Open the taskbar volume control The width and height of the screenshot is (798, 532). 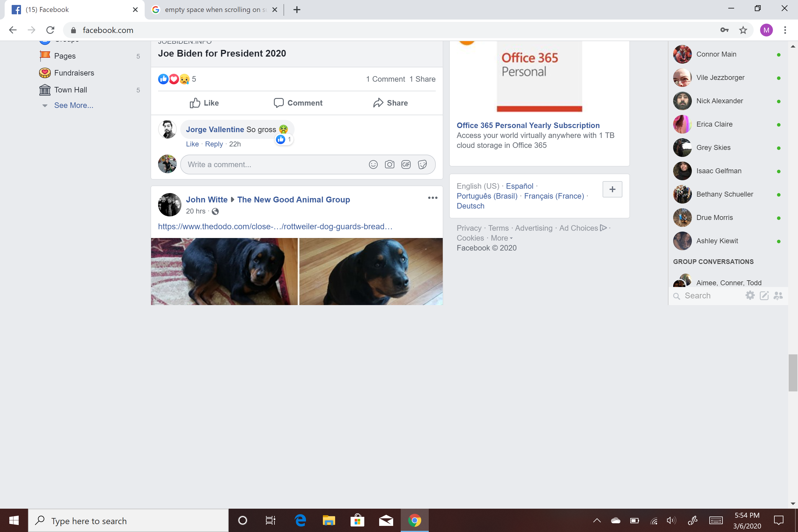[671, 520]
